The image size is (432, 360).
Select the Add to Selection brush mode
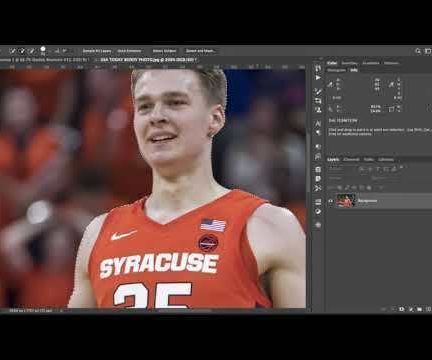pos(22,51)
